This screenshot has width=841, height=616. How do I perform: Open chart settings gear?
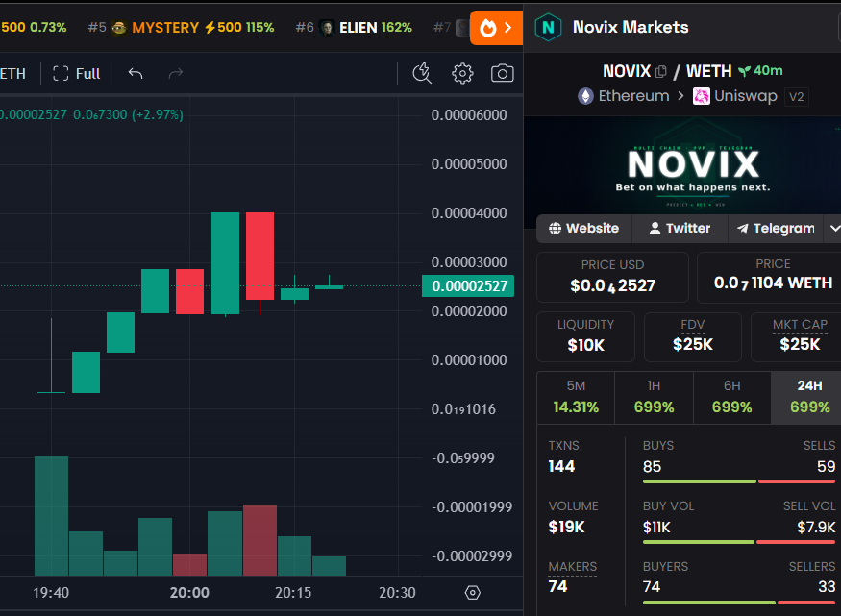[x=462, y=73]
